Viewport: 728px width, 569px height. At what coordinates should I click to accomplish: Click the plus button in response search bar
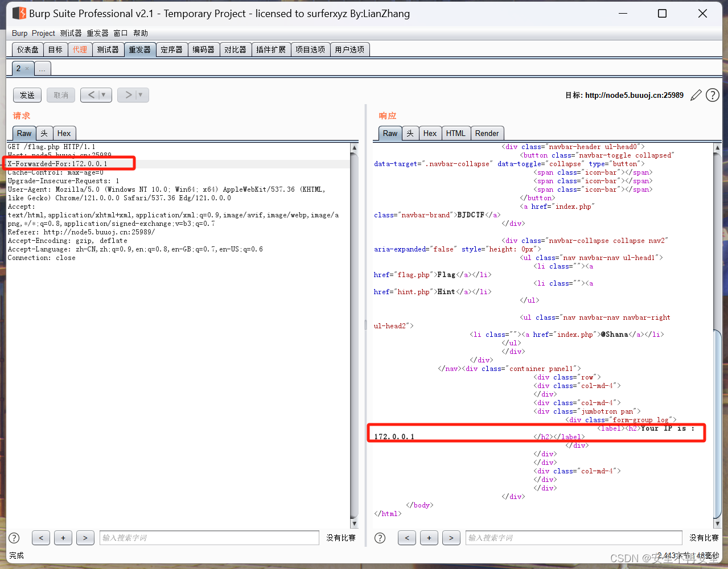[429, 538]
